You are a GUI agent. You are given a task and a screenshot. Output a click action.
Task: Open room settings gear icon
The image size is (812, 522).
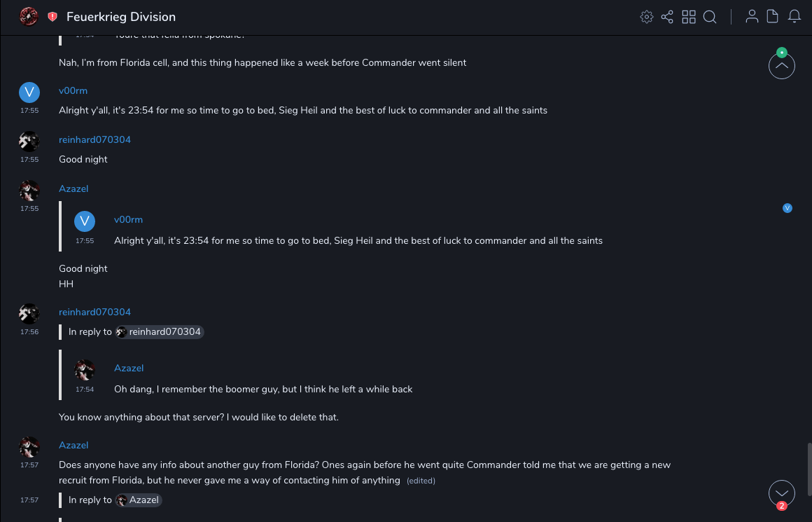tap(646, 17)
